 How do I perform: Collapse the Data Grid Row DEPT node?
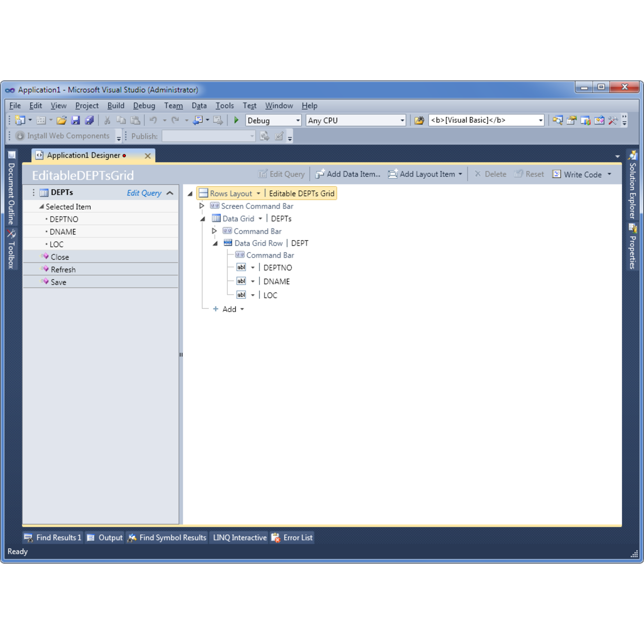[215, 244]
